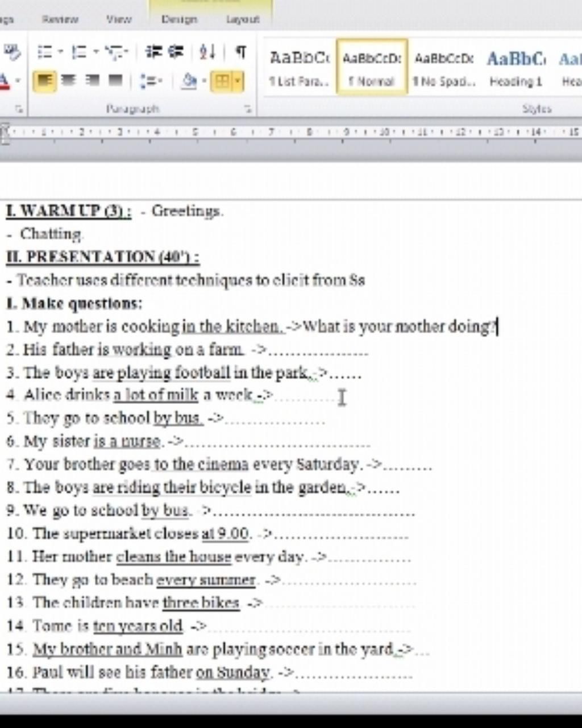Open the Font dialog launcher

coord(19,109)
